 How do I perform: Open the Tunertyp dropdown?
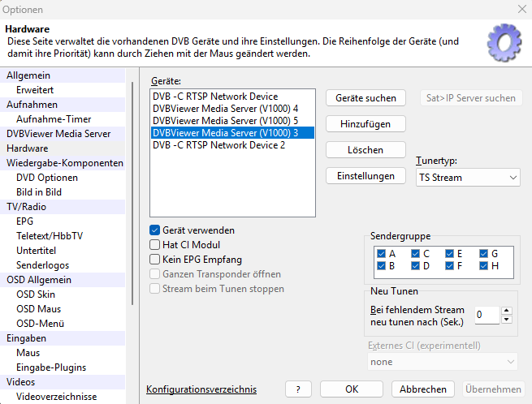(x=467, y=177)
